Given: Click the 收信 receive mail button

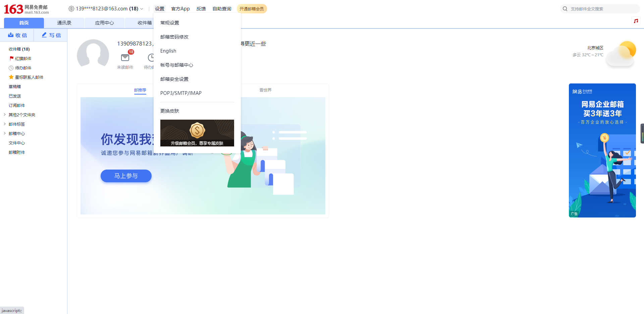Looking at the screenshot, I should click(x=17, y=35).
